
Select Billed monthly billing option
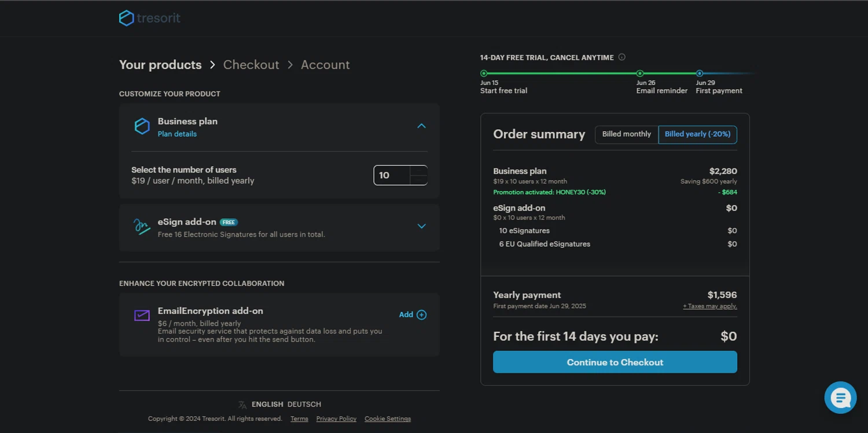pyautogui.click(x=627, y=134)
